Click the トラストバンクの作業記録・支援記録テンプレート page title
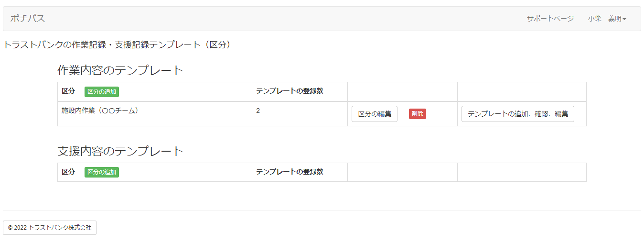 coord(117,45)
